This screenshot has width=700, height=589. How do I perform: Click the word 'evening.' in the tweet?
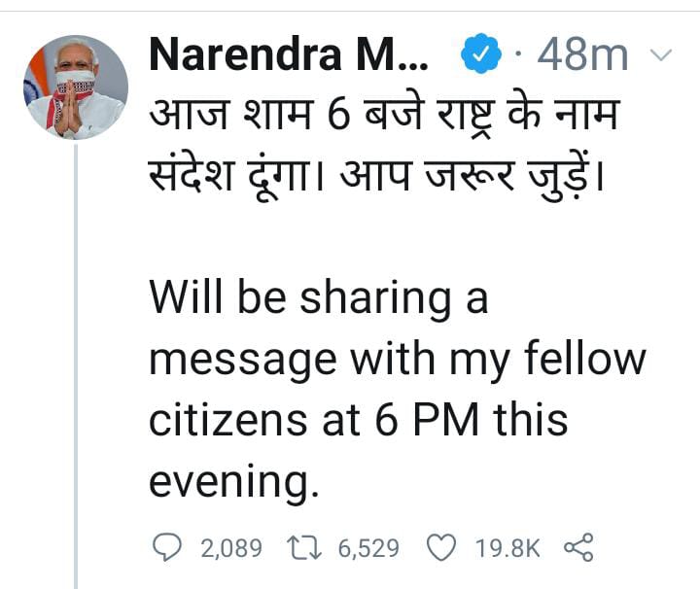pyautogui.click(x=233, y=482)
